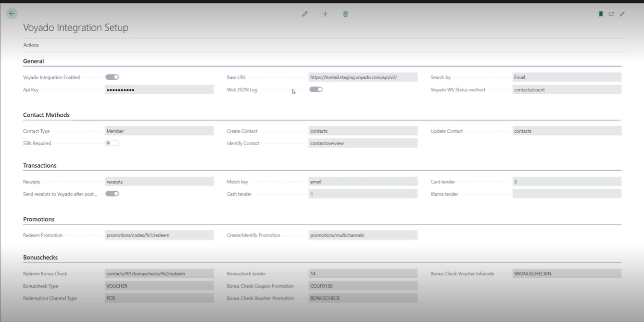Click the bookmark icon
The width and height of the screenshot is (644, 322).
601,14
